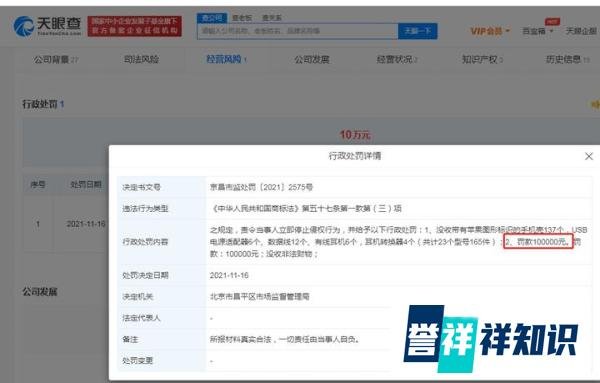Select the 查关系 search tab
This screenshot has height=383, width=600.
(x=272, y=18)
